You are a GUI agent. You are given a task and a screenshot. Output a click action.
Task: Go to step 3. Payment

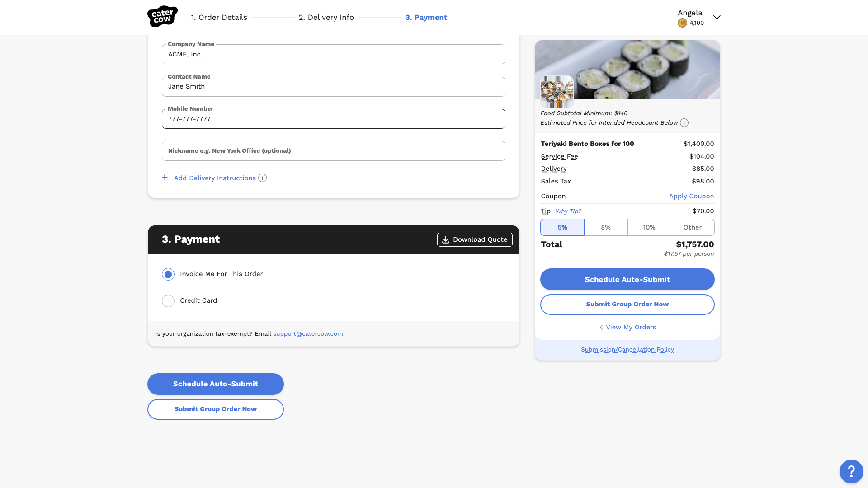[426, 17]
